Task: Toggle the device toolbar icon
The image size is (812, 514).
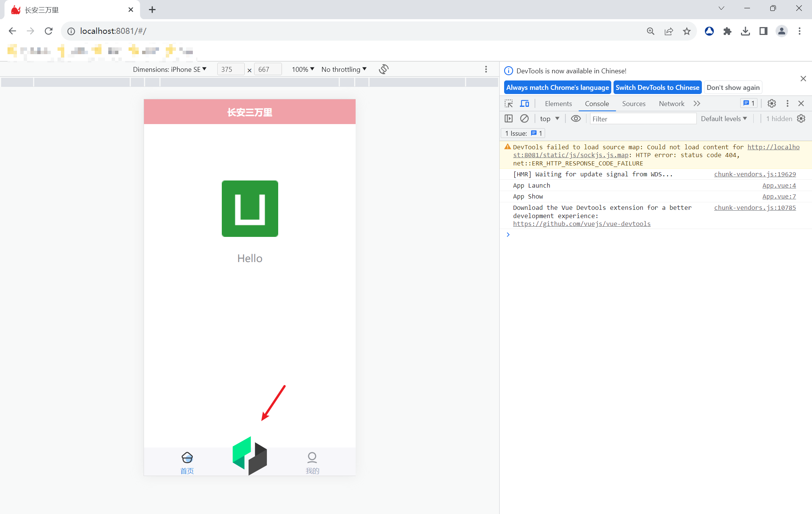Action: [x=524, y=103]
